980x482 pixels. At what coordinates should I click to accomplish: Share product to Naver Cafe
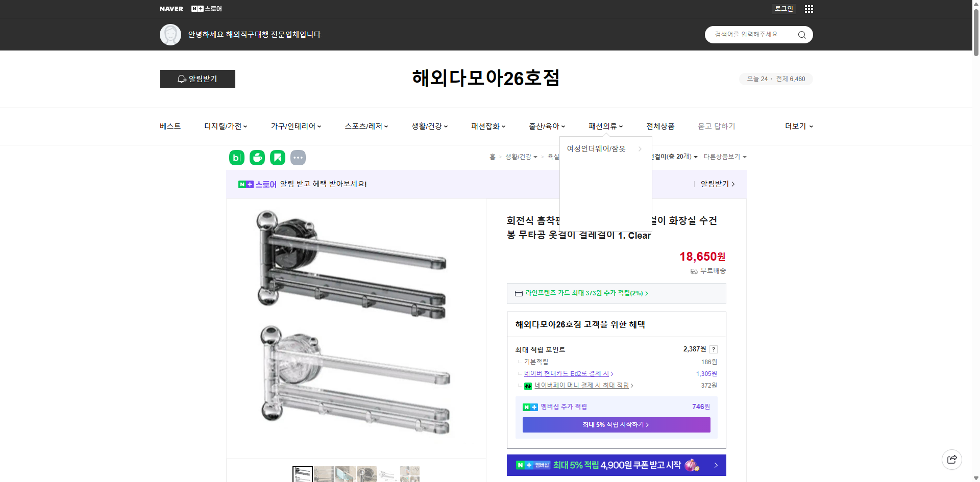click(x=257, y=158)
